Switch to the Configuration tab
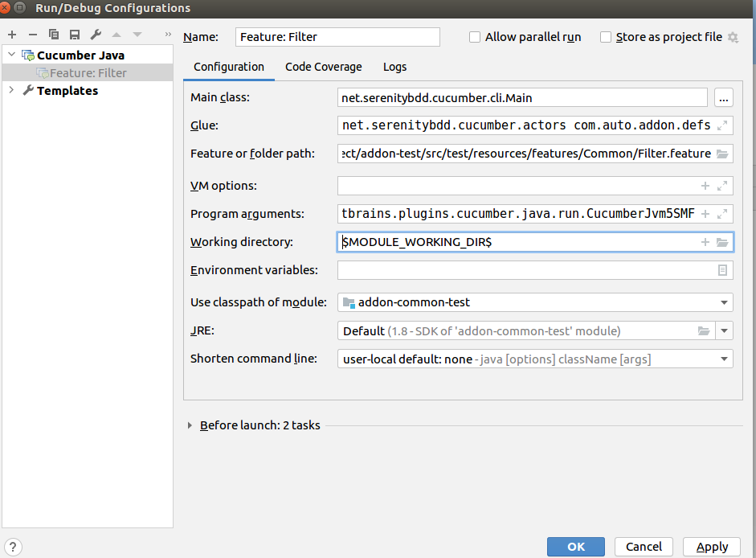 229,67
